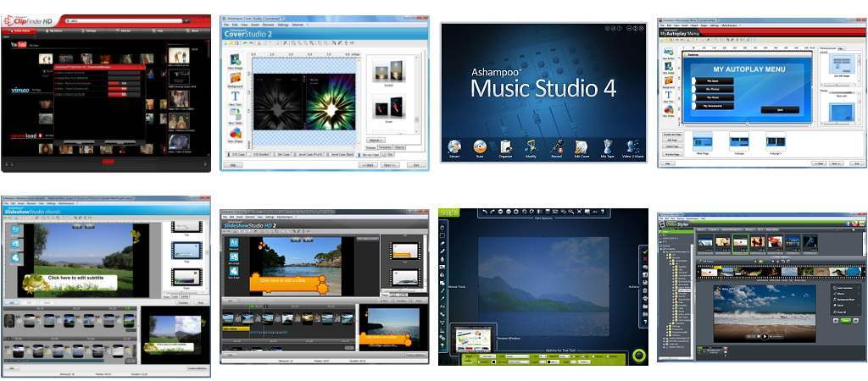Select New Text tool in MyAutoplay Menu
This screenshot has height=381, width=868.
[x=669, y=97]
